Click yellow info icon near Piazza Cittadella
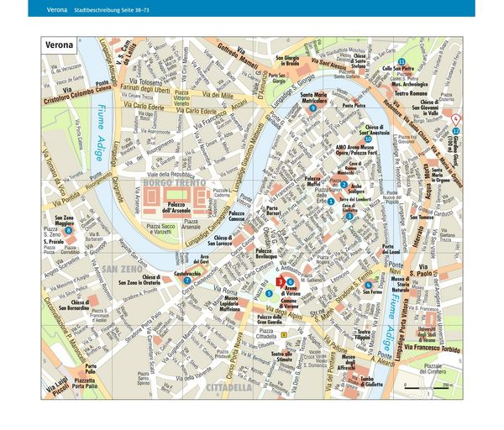 click(284, 335)
